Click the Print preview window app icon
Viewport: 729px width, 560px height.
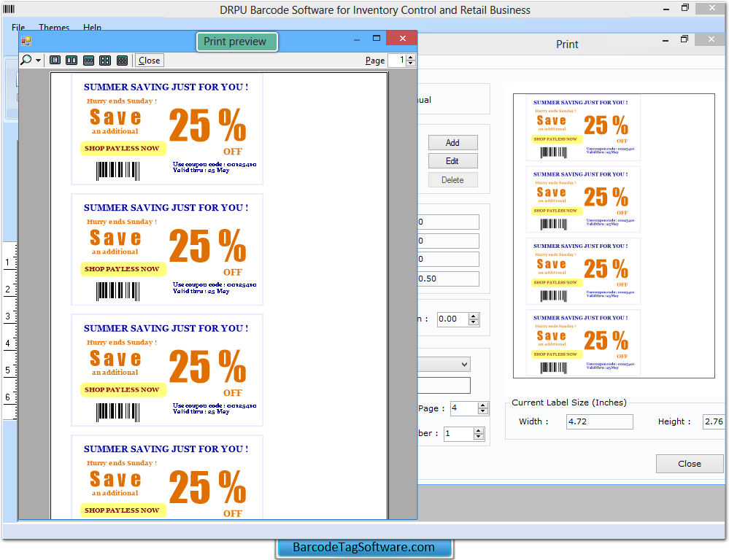point(26,41)
